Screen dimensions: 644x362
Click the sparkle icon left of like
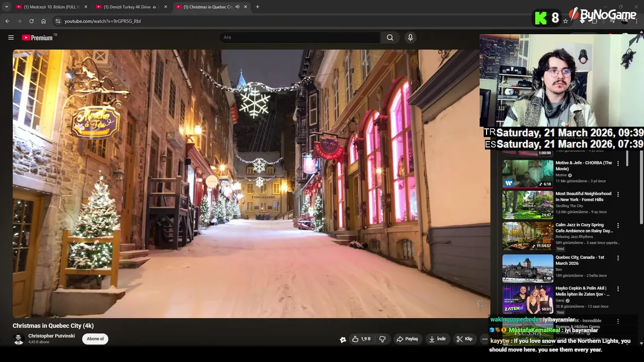click(x=343, y=339)
